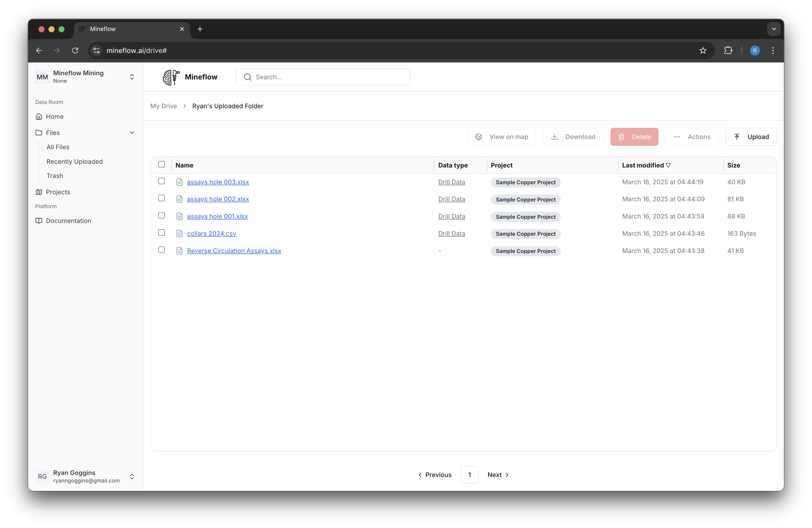Reload the page with the refresh icon

[x=75, y=50]
